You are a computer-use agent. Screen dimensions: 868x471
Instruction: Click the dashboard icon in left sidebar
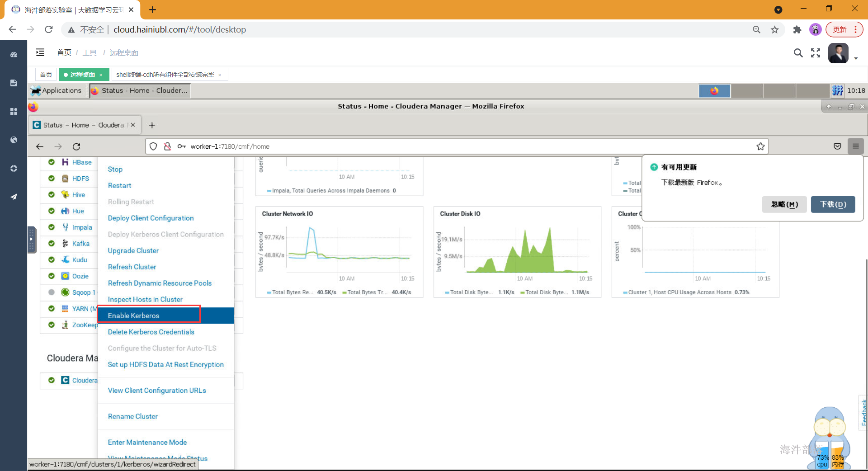tap(14, 55)
